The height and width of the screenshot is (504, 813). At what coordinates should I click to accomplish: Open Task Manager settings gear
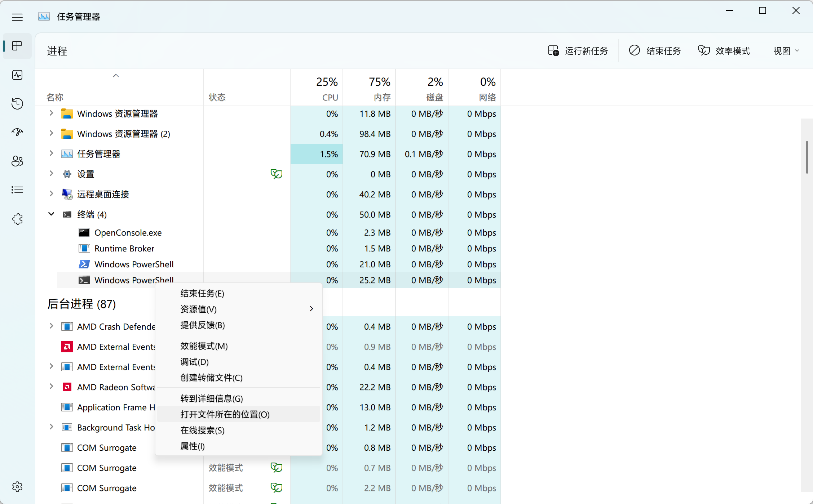pos(17,487)
